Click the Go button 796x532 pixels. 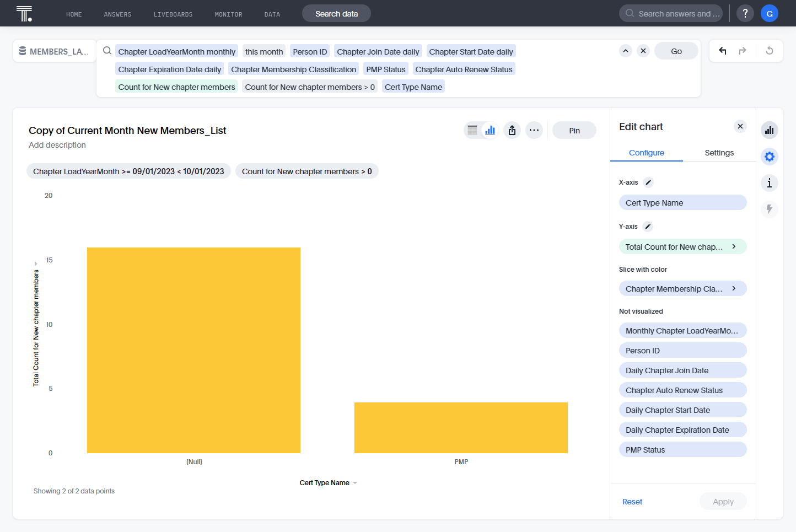point(676,51)
